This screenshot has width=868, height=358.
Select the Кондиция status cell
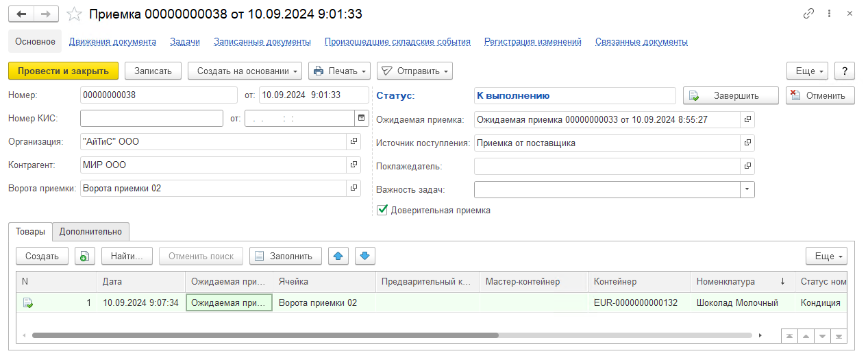pos(821,302)
